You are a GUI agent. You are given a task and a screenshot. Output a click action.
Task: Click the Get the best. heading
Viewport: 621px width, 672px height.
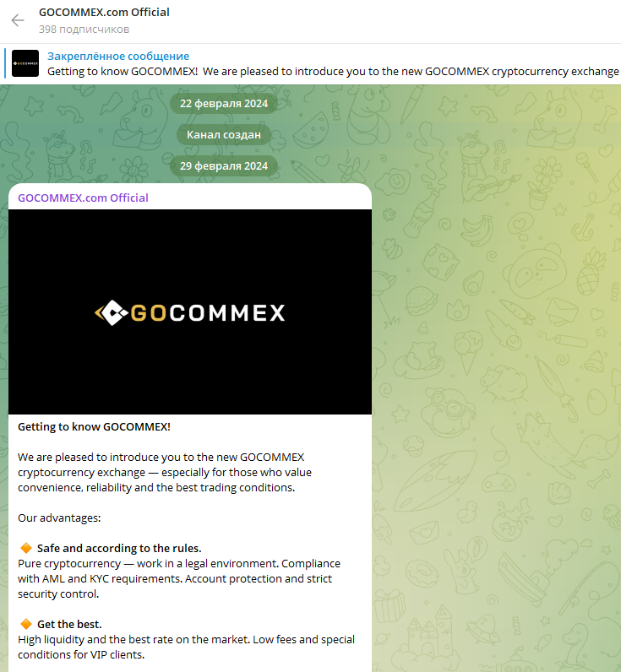(x=69, y=625)
